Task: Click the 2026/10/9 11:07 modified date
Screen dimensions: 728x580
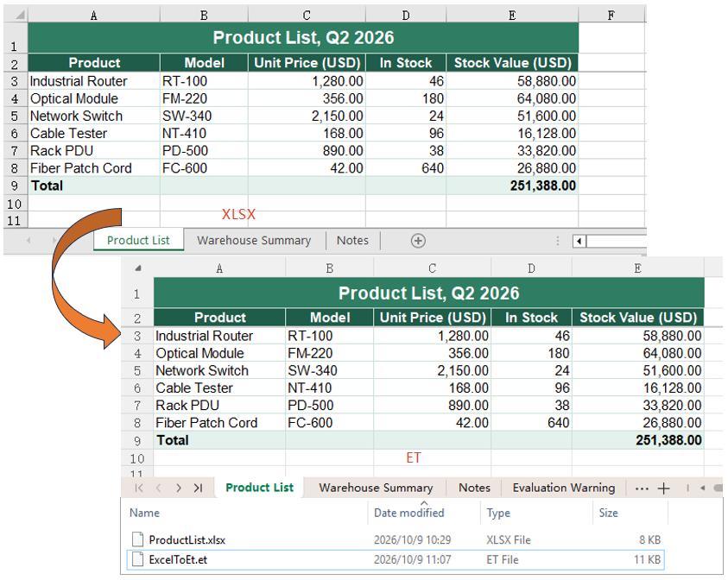Action: coord(412,559)
